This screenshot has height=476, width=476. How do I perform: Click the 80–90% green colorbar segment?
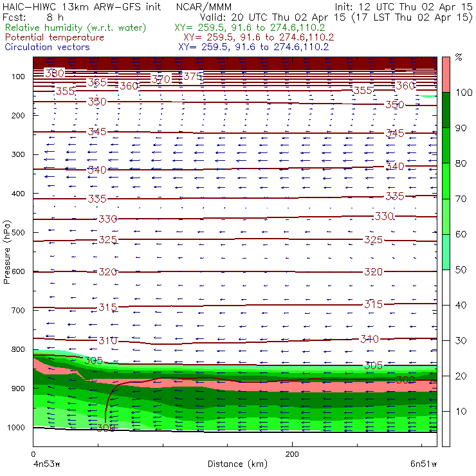[446, 145]
